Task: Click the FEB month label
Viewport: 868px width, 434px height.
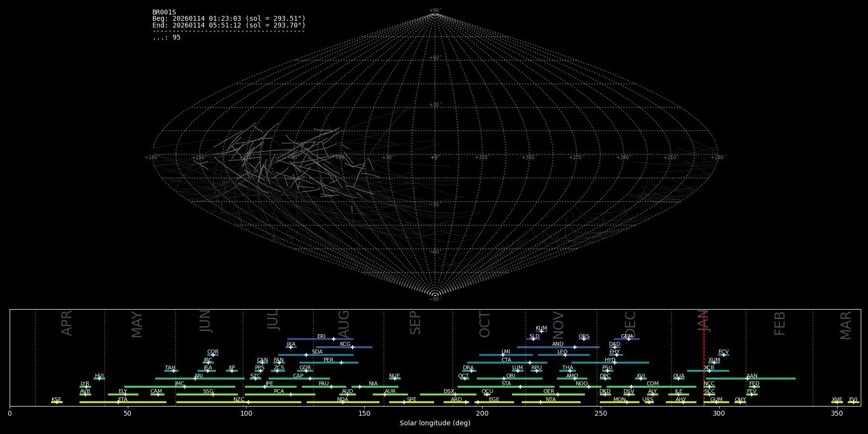Action: [780, 323]
